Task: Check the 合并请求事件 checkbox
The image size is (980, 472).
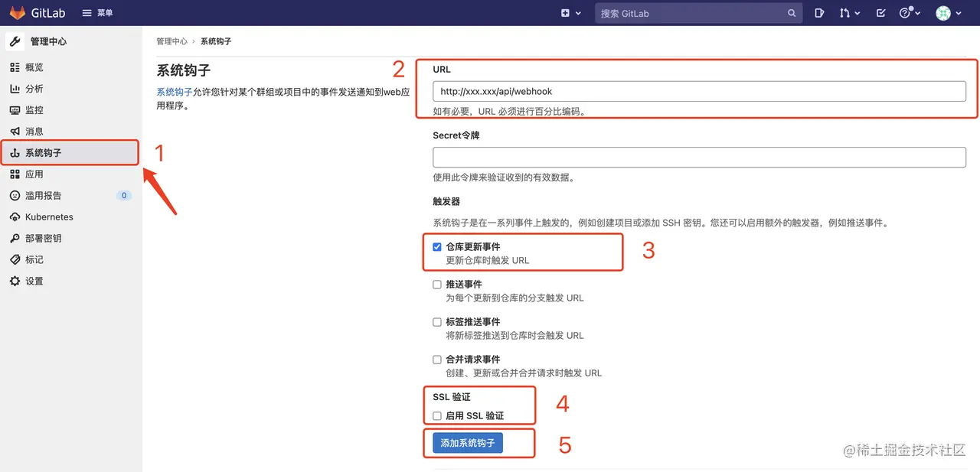Action: (437, 360)
